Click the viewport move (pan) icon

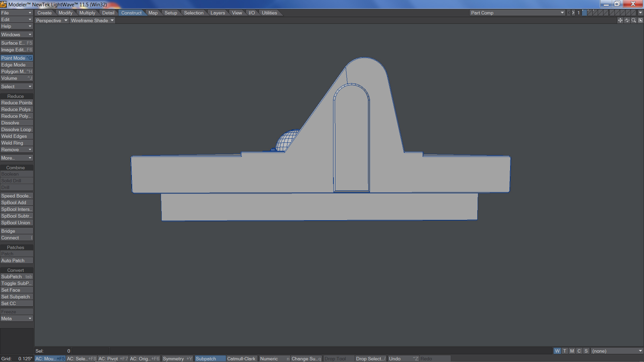(620, 20)
